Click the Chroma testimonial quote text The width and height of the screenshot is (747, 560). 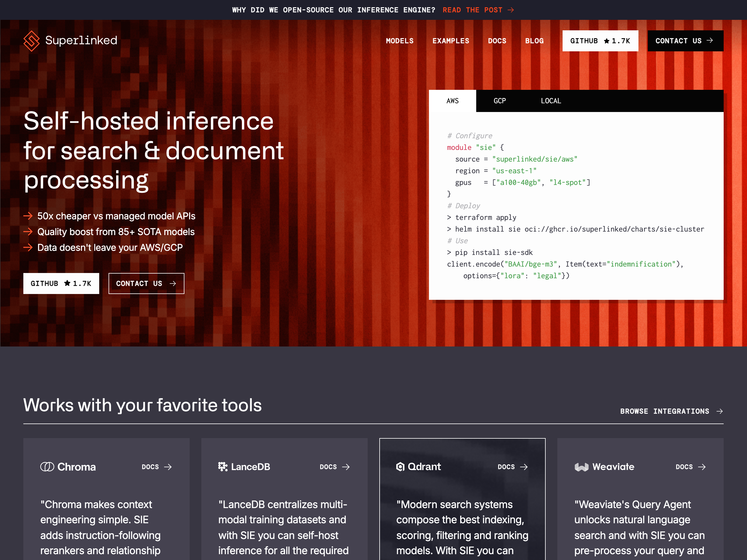point(100,528)
